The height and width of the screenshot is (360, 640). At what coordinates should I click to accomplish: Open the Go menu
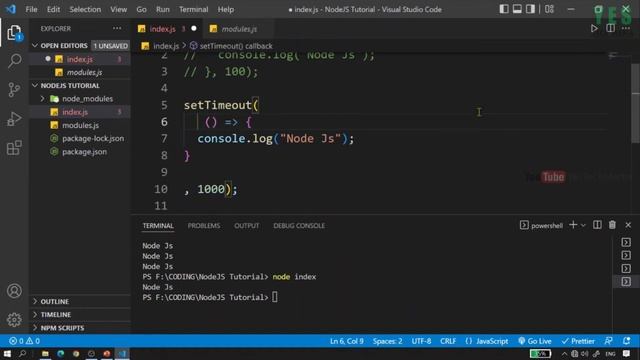[x=141, y=9]
